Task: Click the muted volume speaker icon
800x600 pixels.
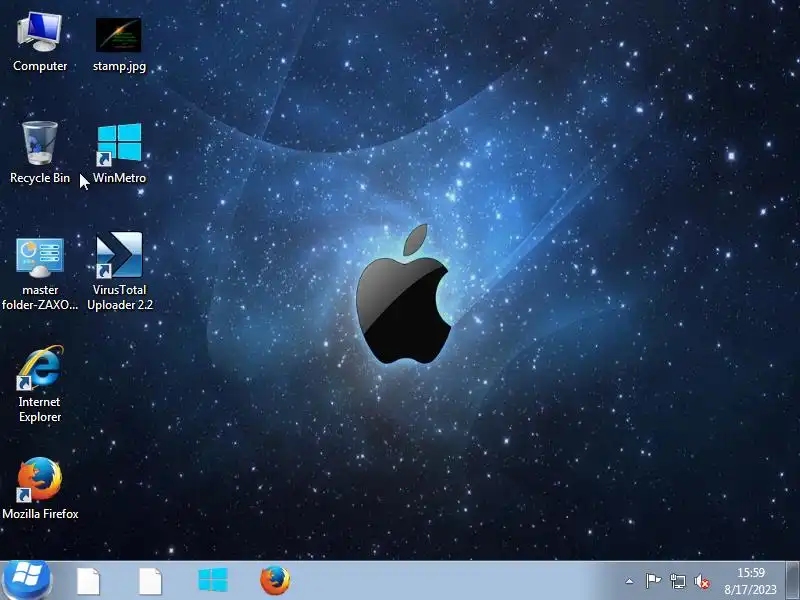Action: pyautogui.click(x=702, y=581)
